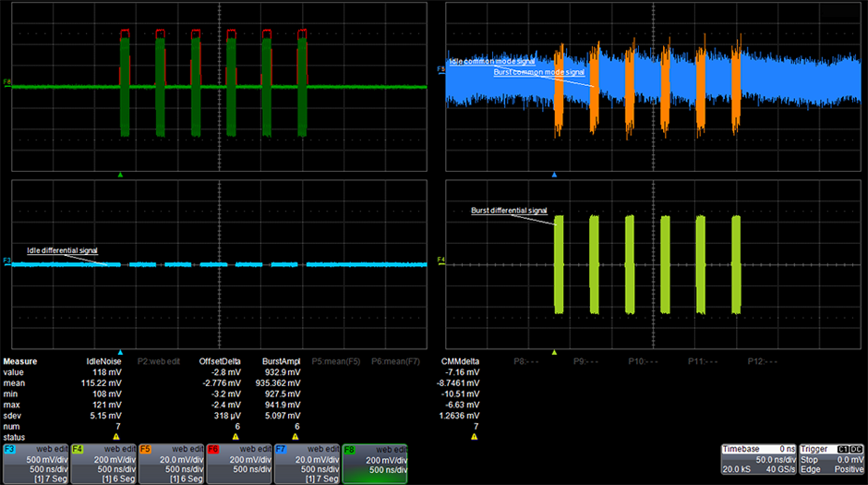
Task: Select the IdleNoise measurement column header
Action: [x=103, y=363]
